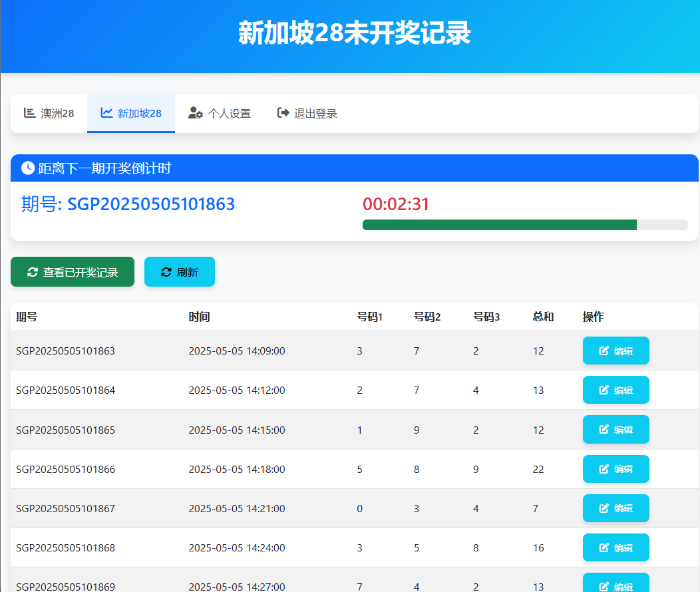
Task: Click table cell SGP20250505101868
Action: [x=66, y=548]
